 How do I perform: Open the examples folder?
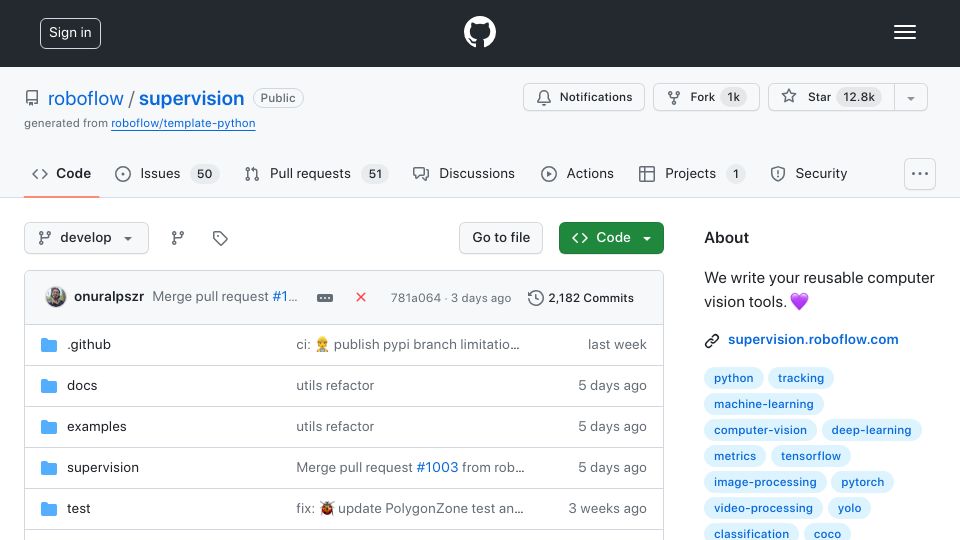coord(97,427)
